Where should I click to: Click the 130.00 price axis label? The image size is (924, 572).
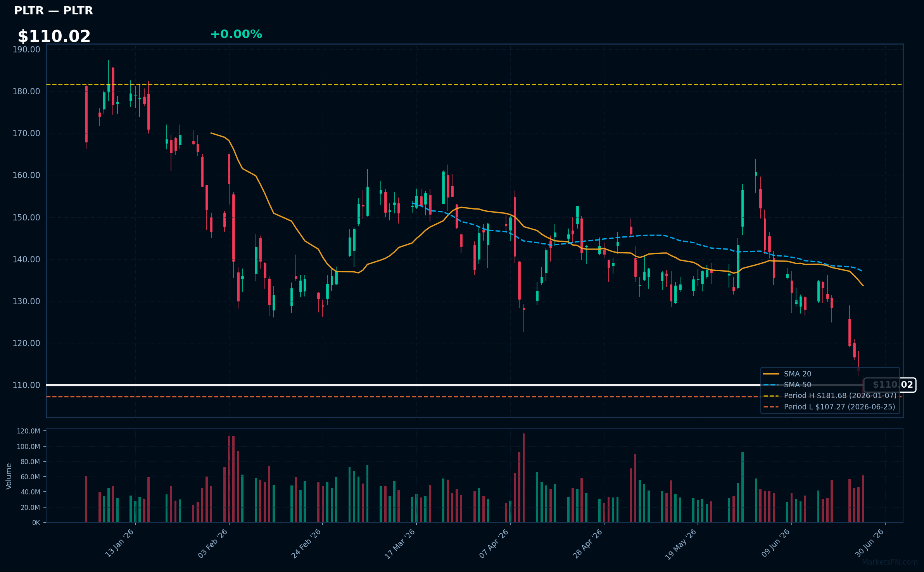point(26,301)
